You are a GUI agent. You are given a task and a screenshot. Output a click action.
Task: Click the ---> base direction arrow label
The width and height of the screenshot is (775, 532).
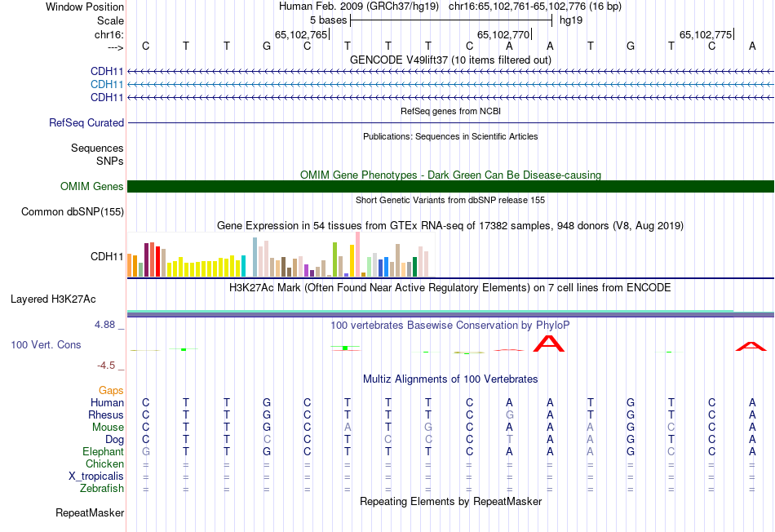[115, 47]
